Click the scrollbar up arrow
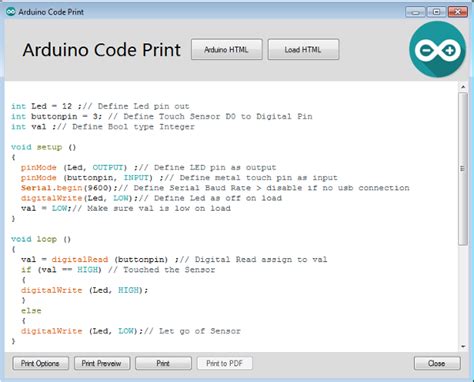 tap(463, 87)
